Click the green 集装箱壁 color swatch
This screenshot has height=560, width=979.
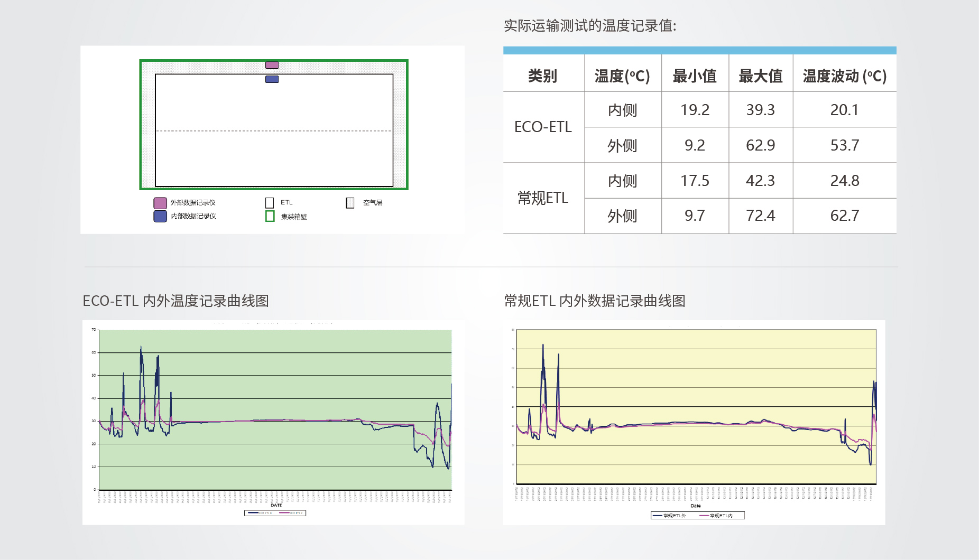(x=270, y=217)
